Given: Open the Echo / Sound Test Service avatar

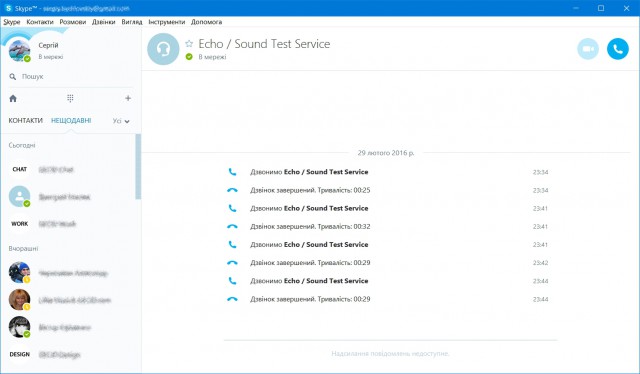Looking at the screenshot, I should (163, 49).
